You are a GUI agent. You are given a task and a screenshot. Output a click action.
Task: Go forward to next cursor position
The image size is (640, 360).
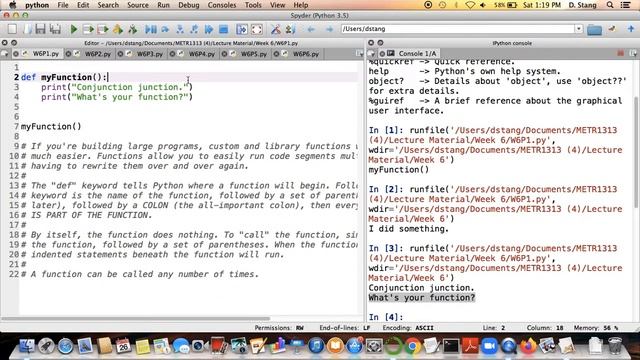pos(329,29)
